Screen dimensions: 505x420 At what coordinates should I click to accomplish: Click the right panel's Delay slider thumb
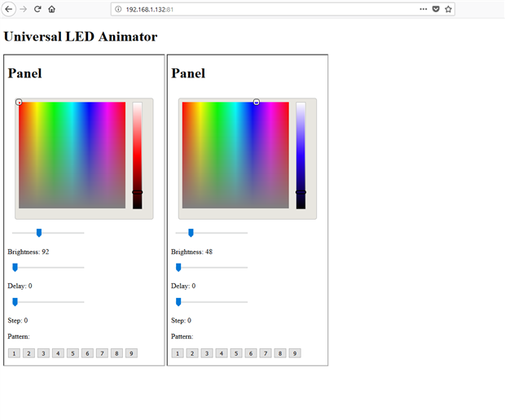[178, 268]
